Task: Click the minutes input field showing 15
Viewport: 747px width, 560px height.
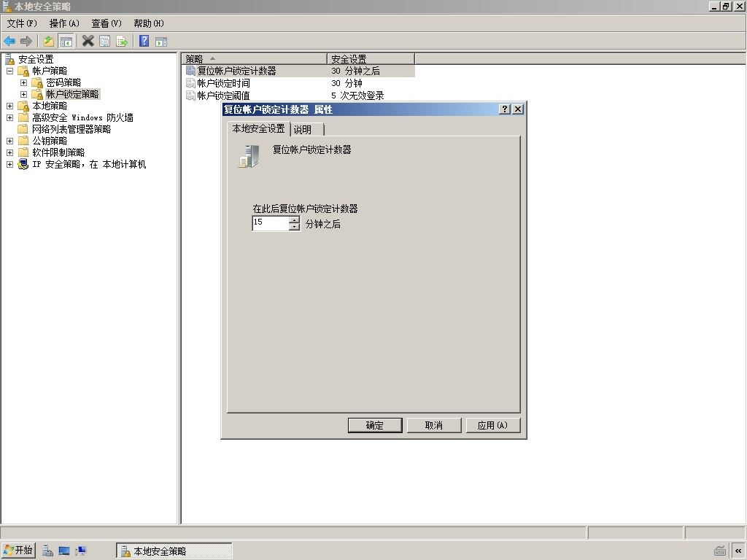Action: point(271,223)
